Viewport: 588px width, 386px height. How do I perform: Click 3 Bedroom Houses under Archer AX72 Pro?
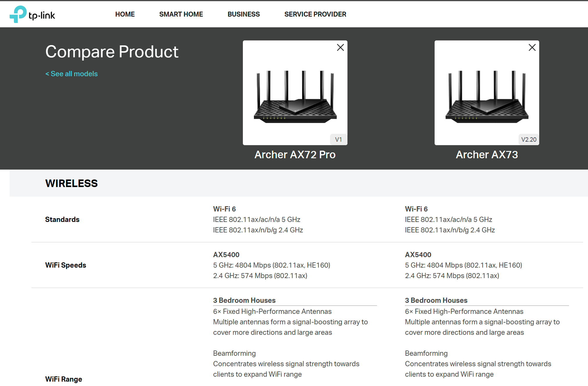coord(244,300)
